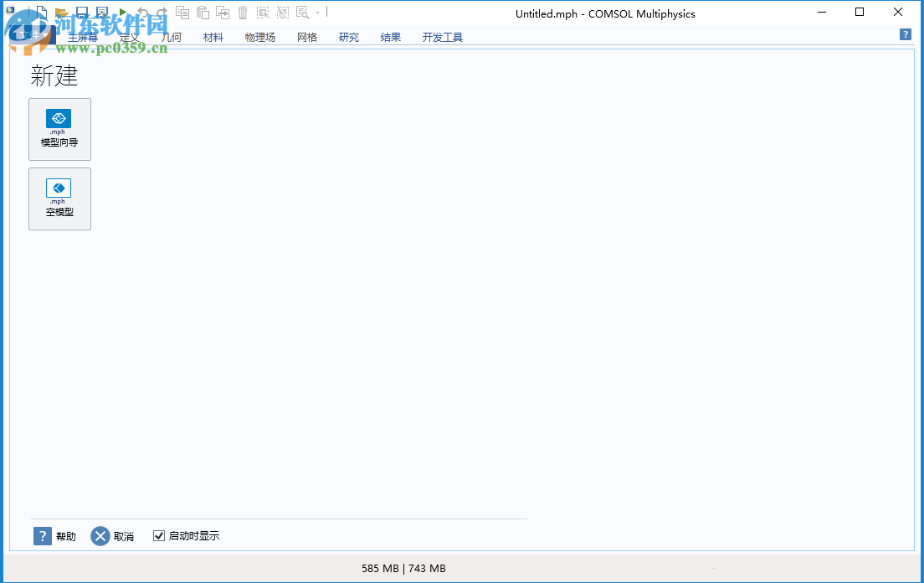The height and width of the screenshot is (583, 924).
Task: Click the Undo icon in the toolbar
Action: pos(142,13)
